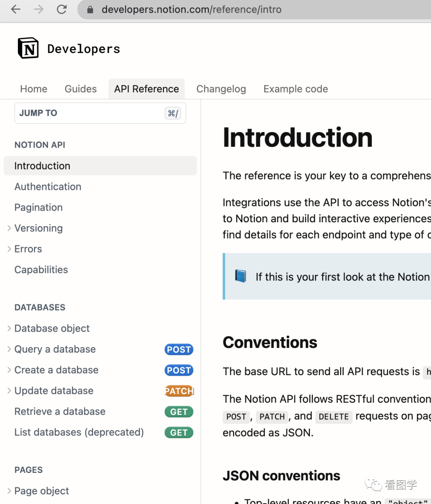Switch to the Guides tab
The image size is (431, 504).
click(x=81, y=89)
